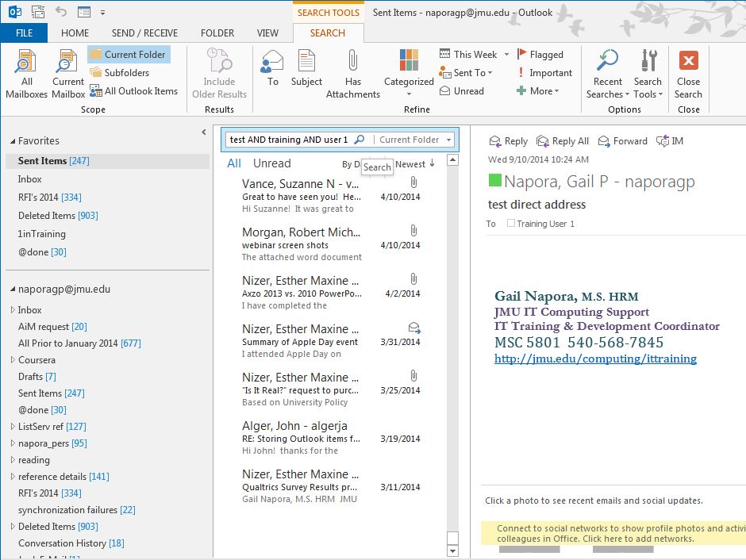The width and height of the screenshot is (746, 560).
Task: Click the Close Search button
Action: [688, 74]
